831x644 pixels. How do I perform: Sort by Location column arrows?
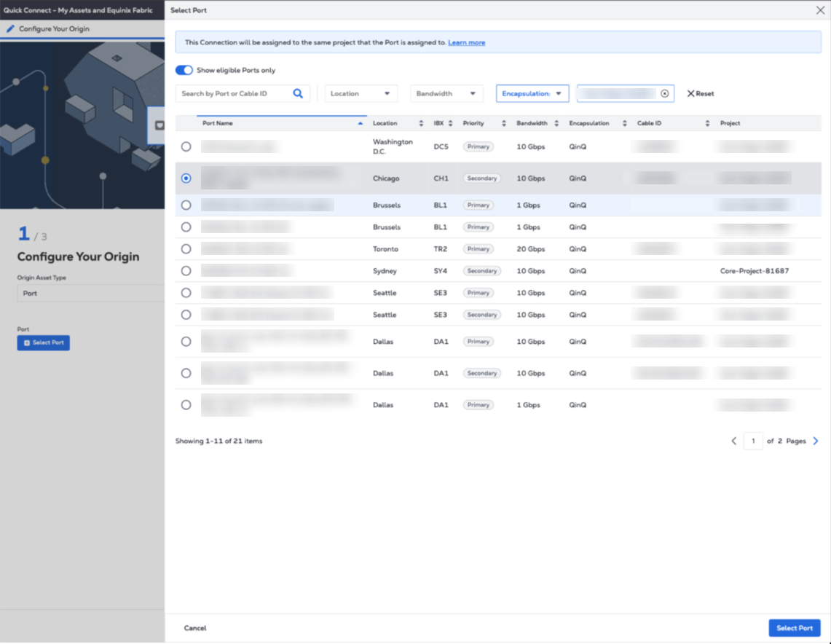pyautogui.click(x=421, y=124)
